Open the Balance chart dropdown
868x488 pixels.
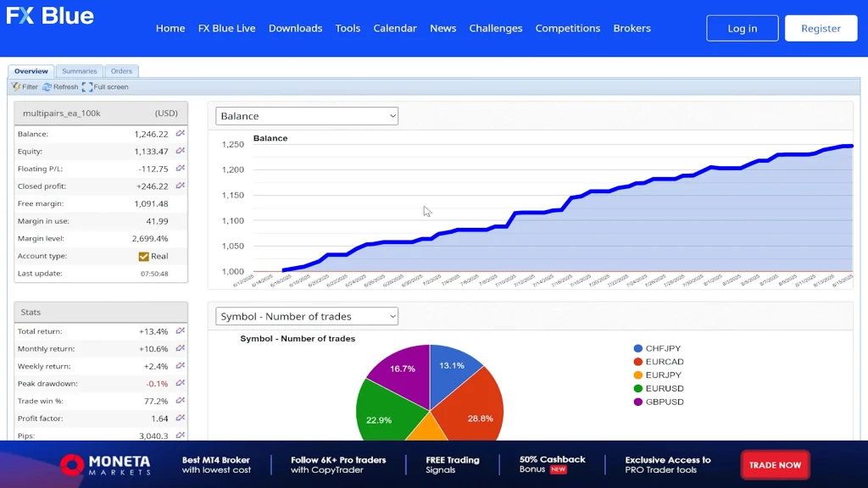click(307, 116)
